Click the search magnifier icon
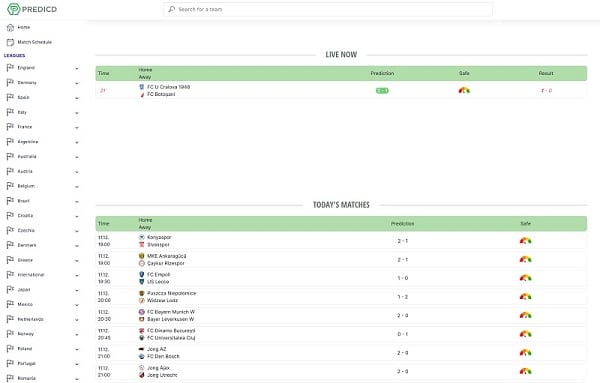Image resolution: width=600 pixels, height=383 pixels. point(171,9)
